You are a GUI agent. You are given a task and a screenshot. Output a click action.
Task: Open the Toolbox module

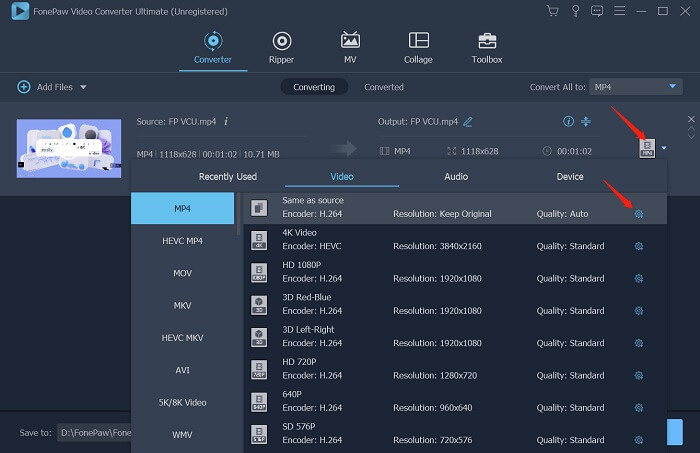pyautogui.click(x=487, y=47)
